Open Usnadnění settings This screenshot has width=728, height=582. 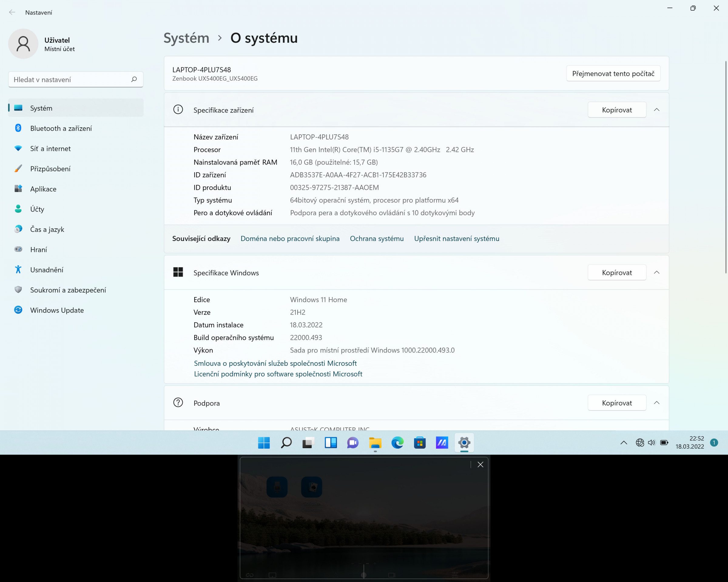76,270
